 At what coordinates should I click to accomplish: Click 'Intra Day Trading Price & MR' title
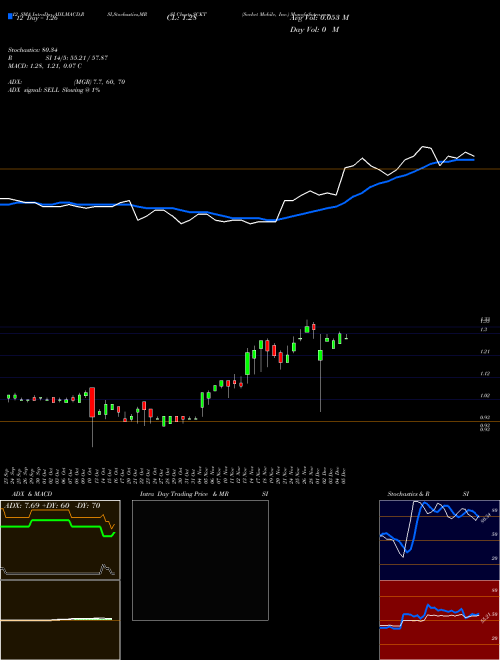(x=184, y=494)
